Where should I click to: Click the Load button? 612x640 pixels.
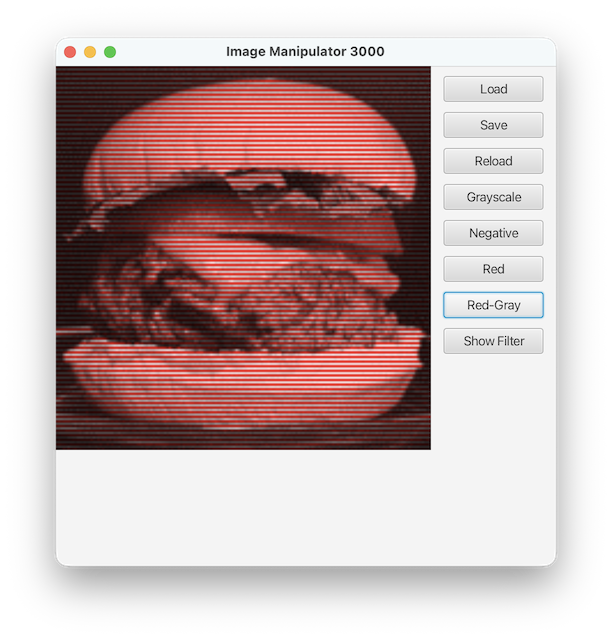point(493,89)
